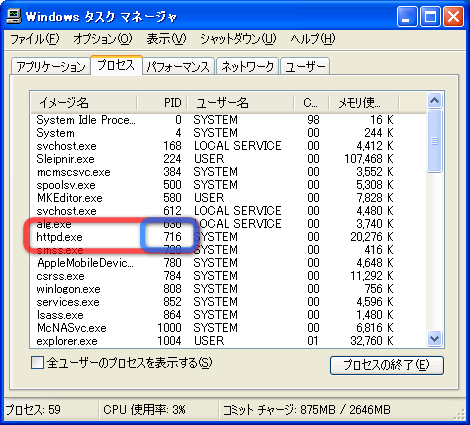470x425 pixels.
Task: Switch to the アプリケーション tab
Action: click(x=51, y=66)
